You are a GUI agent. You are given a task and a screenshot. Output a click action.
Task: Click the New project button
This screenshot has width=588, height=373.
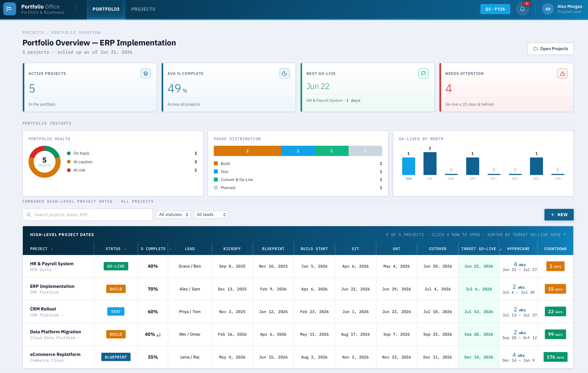559,215
